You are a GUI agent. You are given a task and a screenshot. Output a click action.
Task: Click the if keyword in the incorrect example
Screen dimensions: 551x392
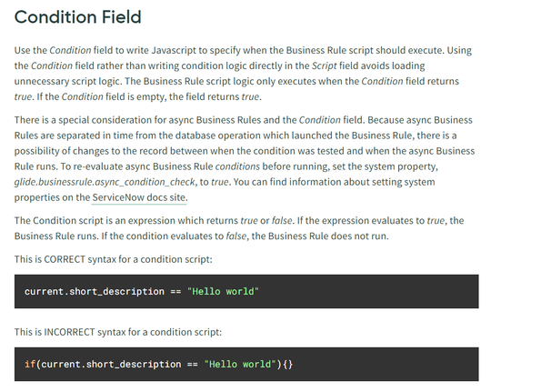point(29,364)
